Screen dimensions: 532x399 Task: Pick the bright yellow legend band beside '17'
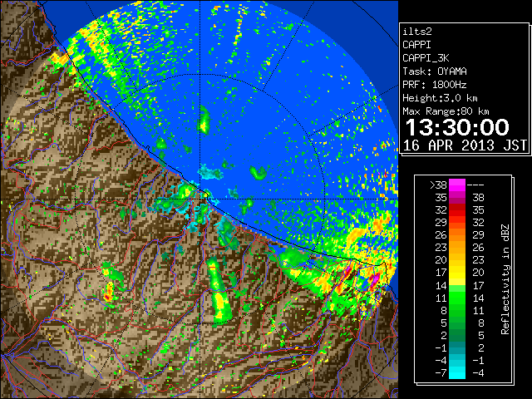[457, 273]
